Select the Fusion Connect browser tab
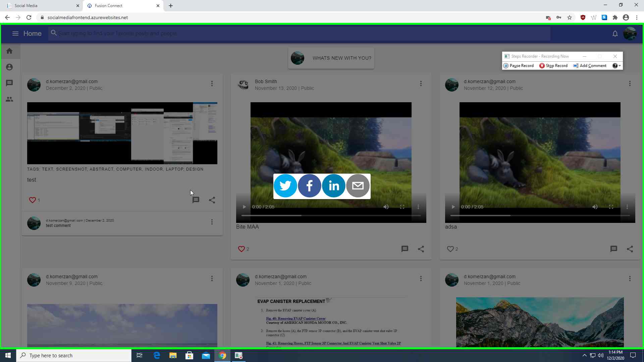The image size is (644, 362). (x=123, y=6)
